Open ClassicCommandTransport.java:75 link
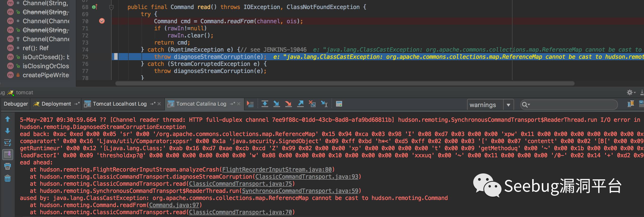644x217 pixels. [240, 184]
